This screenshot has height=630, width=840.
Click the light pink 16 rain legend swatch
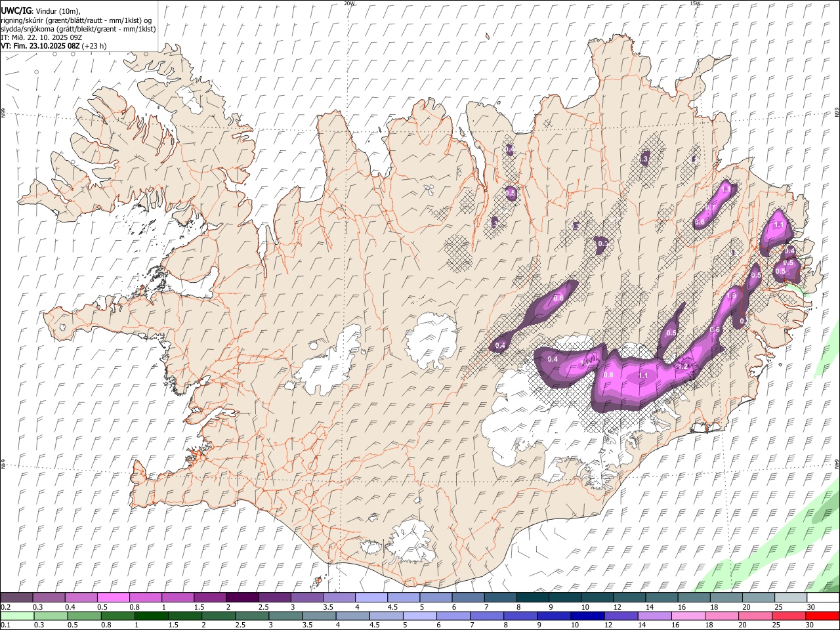[x=688, y=616]
